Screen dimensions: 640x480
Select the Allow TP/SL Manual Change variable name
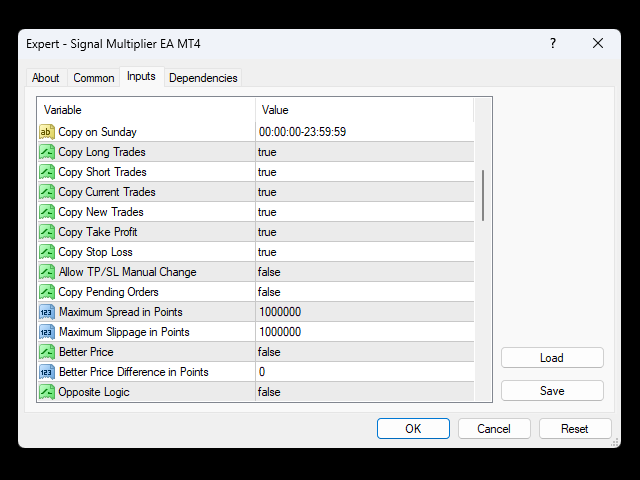pos(127,272)
